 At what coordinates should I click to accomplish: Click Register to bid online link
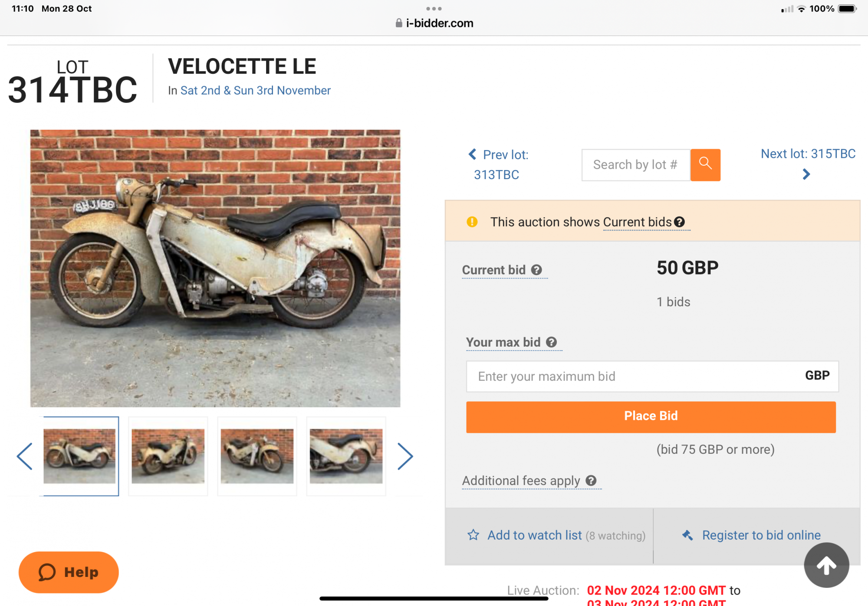pyautogui.click(x=761, y=535)
